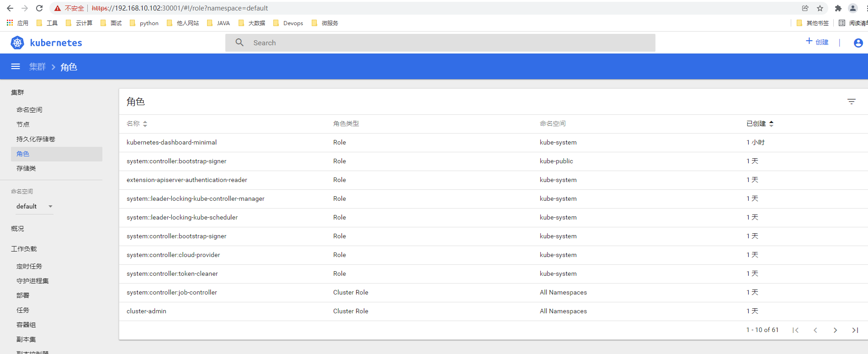Jump to first page of roles
This screenshot has height=354, width=868.
795,330
